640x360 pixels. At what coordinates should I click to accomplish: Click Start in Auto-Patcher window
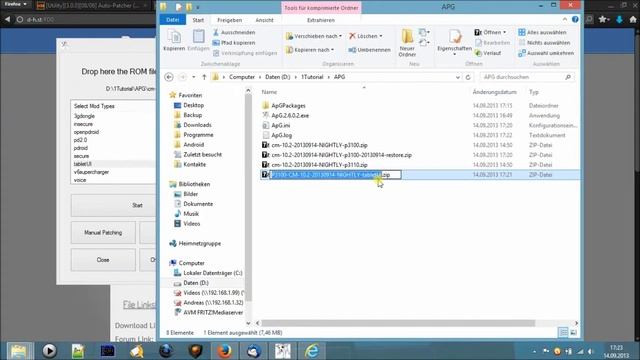[114, 205]
